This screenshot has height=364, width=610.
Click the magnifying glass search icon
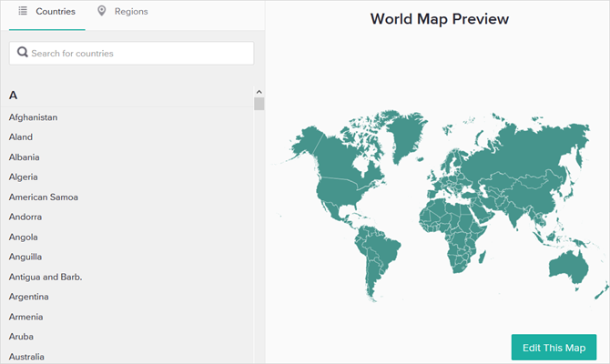coord(23,52)
